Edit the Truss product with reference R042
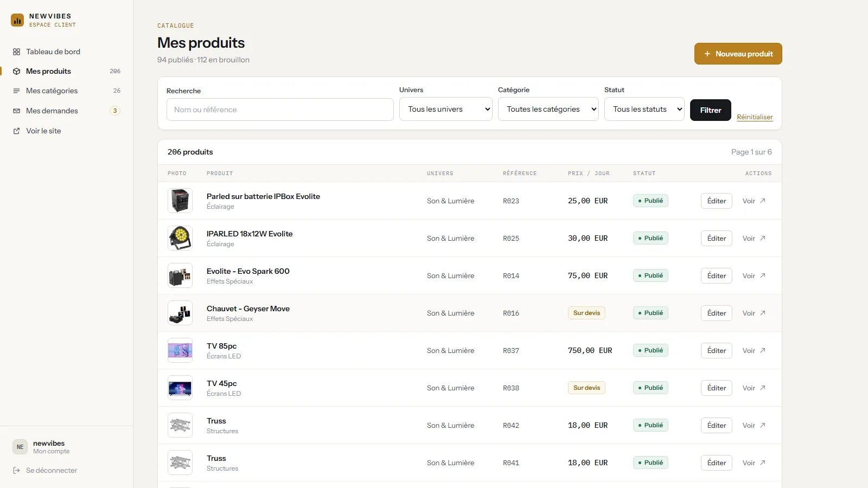 tap(716, 425)
